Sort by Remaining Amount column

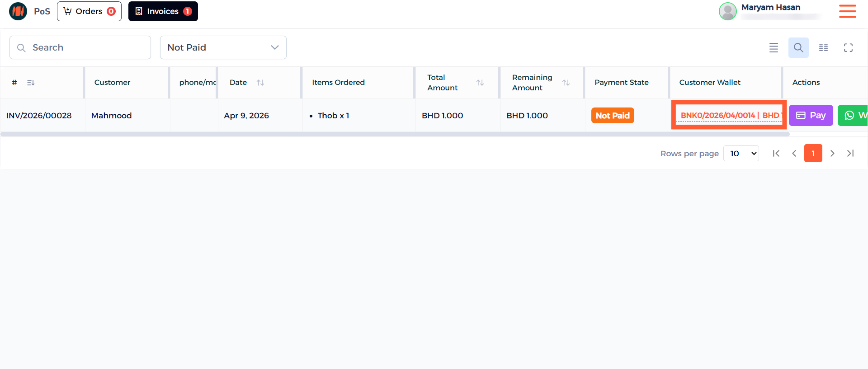click(x=566, y=83)
